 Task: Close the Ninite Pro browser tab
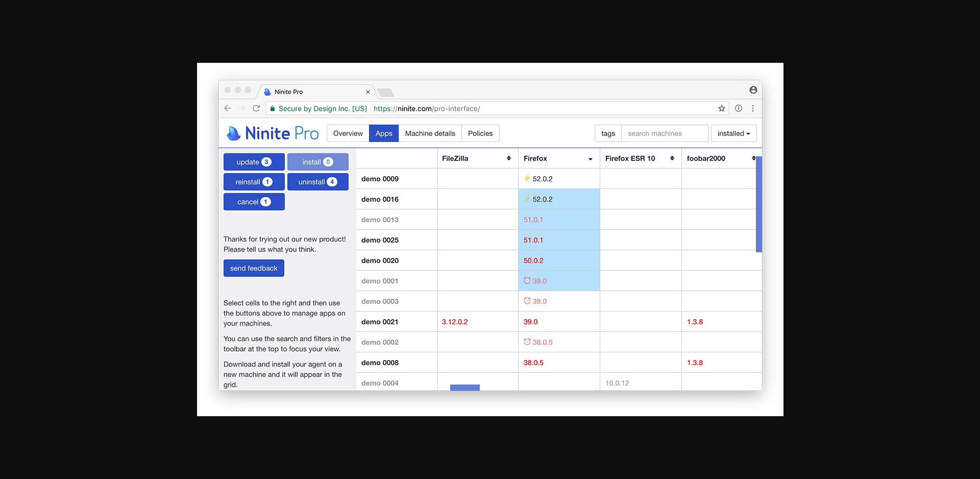368,92
